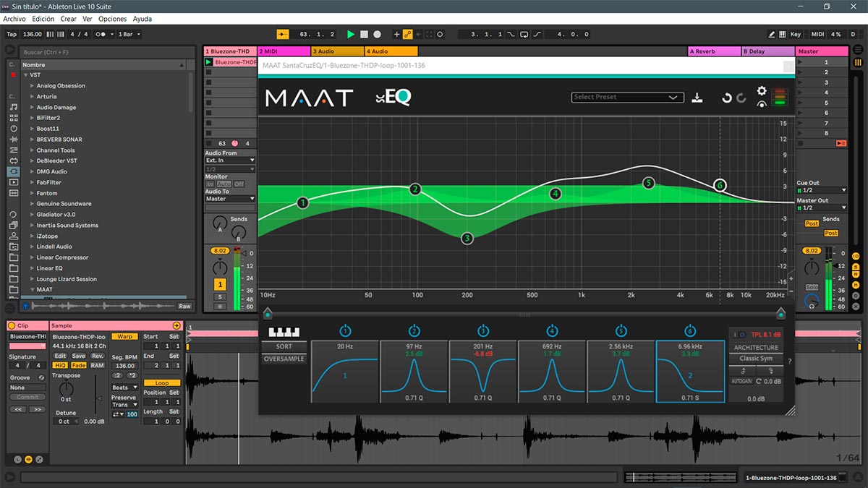Open the Preserve Trans dropdown
Screen dimensions: 868x488
(124, 405)
